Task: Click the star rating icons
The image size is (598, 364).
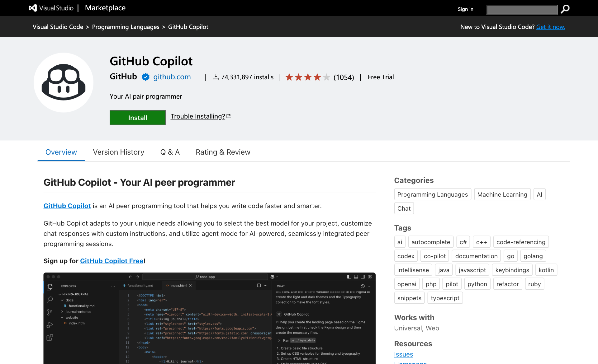Action: tap(307, 77)
